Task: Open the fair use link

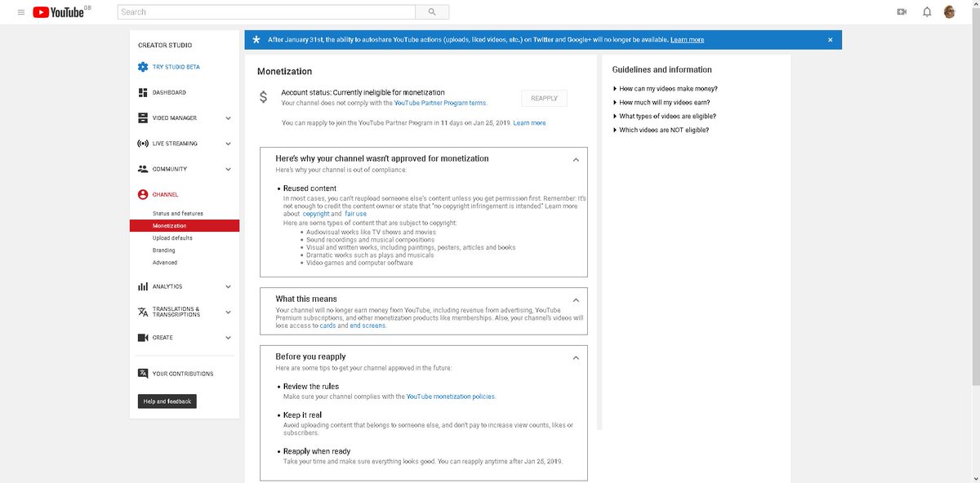Action: (355, 214)
